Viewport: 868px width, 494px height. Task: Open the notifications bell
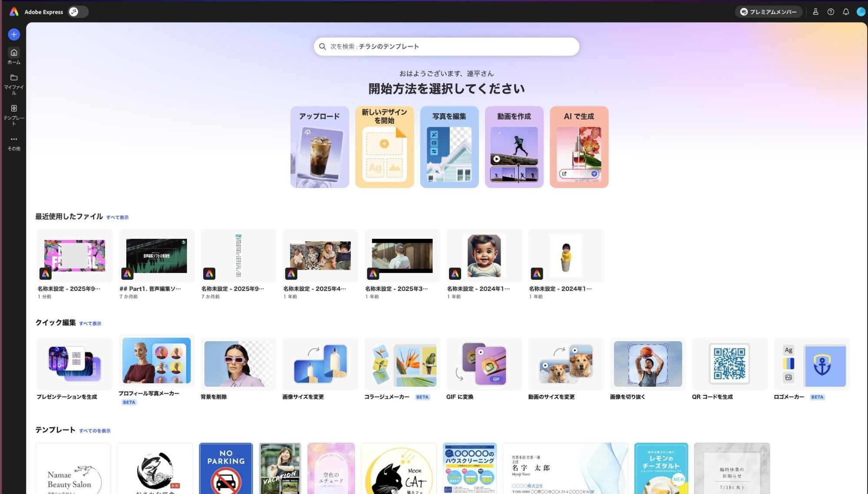tap(846, 12)
